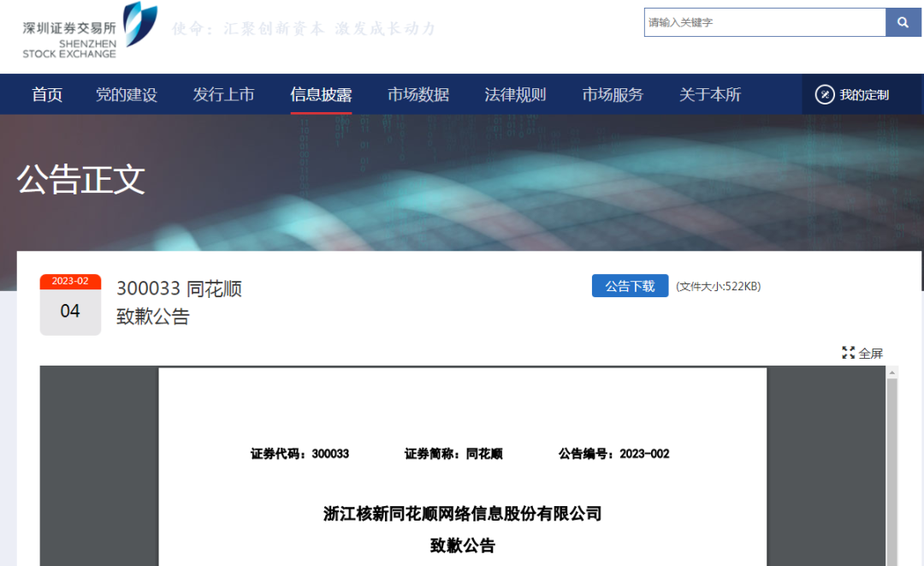The width and height of the screenshot is (924, 566).
Task: Click the PDF viewer scroll-up arrow
Action: pos(891,373)
